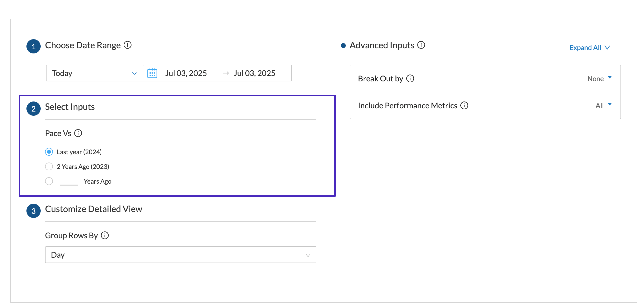This screenshot has height=303, width=644.
Task: Click the arrow between the two dates
Action: point(226,73)
